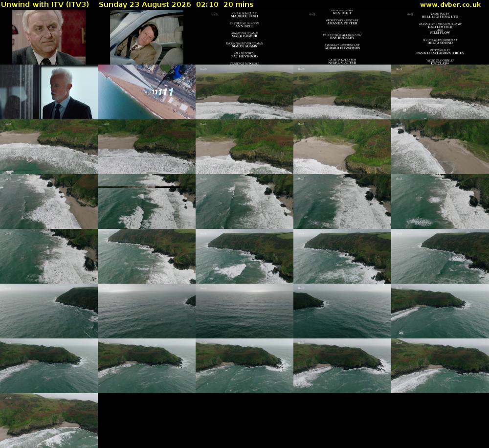Select the overhead beach thumbnail with diagonal sand strip
The height and width of the screenshot is (448, 489).
click(440, 147)
